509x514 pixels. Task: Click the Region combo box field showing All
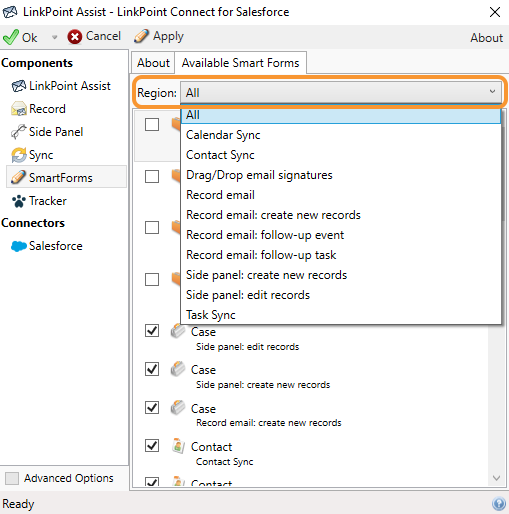pyautogui.click(x=341, y=92)
